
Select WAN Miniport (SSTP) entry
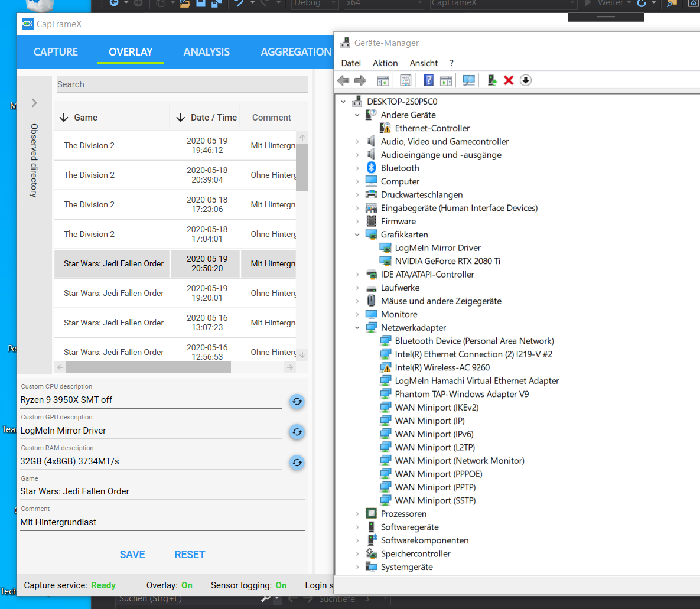pyautogui.click(x=435, y=500)
